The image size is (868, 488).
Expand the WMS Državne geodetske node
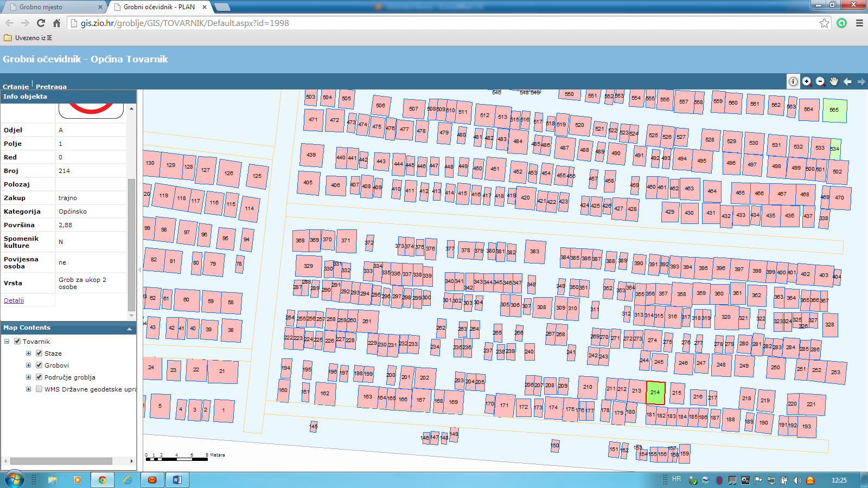point(28,389)
